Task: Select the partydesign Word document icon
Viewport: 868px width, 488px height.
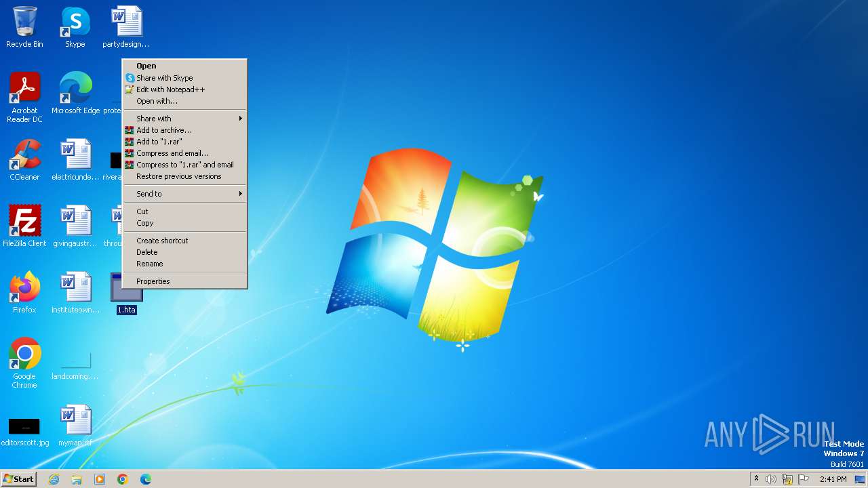Action: pyautogui.click(x=126, y=27)
